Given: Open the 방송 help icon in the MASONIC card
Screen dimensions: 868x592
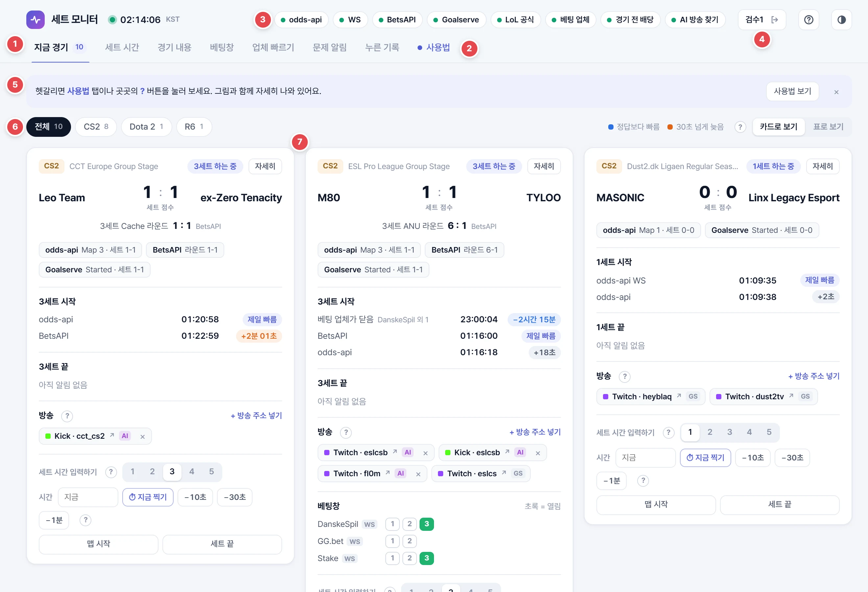Looking at the screenshot, I should coord(624,376).
